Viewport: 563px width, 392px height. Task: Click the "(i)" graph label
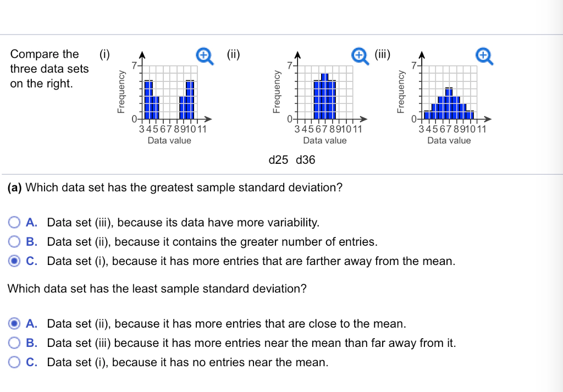click(x=104, y=54)
